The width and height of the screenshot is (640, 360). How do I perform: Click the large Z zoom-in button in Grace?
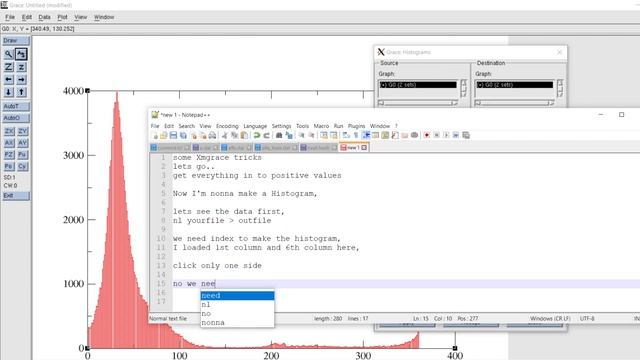tap(8, 67)
